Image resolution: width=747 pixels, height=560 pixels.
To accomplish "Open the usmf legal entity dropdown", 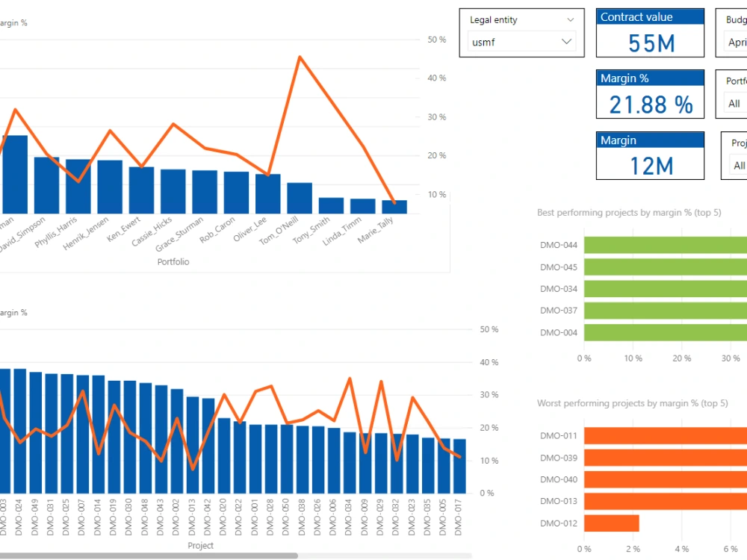I will (x=521, y=42).
